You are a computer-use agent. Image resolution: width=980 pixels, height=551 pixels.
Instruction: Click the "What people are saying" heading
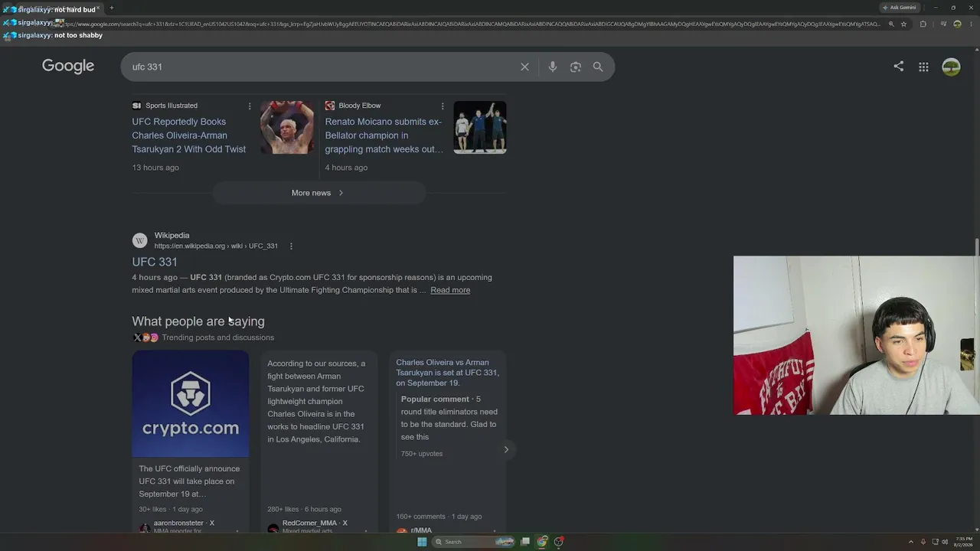click(x=198, y=321)
